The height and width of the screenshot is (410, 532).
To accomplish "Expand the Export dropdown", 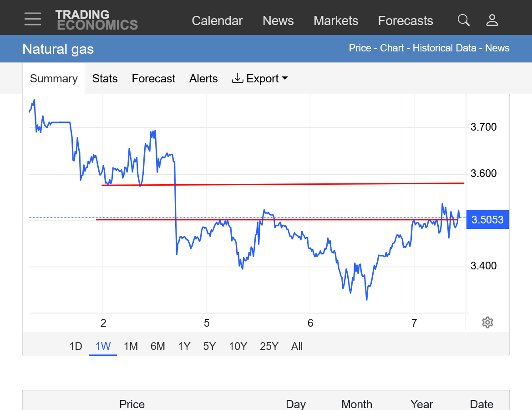I will tap(285, 78).
